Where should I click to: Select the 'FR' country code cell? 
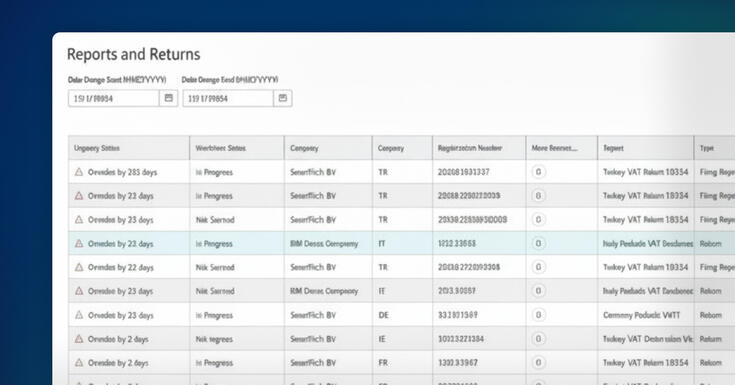pos(402,362)
